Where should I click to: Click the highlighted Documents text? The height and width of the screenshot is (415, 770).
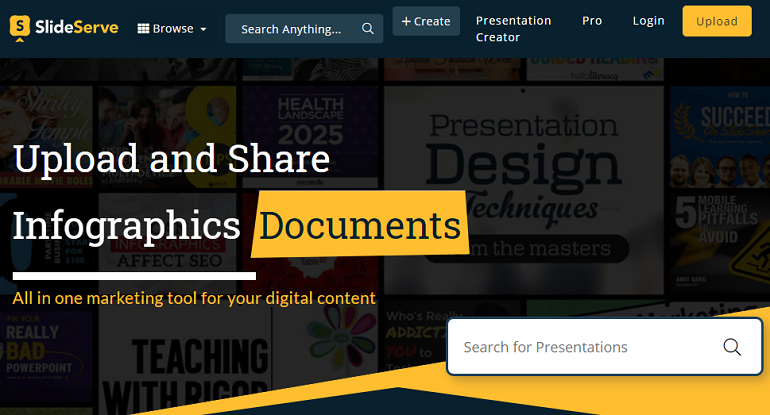click(x=359, y=225)
